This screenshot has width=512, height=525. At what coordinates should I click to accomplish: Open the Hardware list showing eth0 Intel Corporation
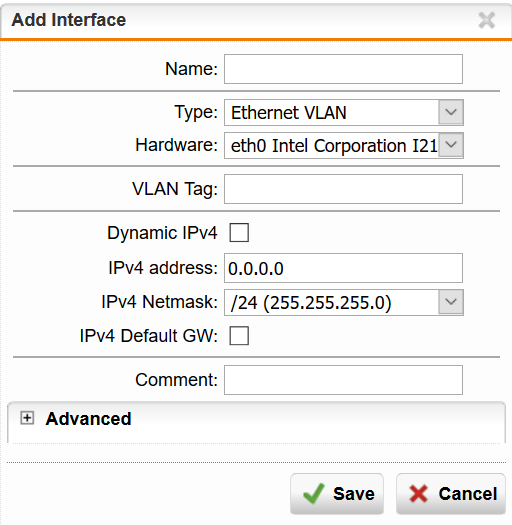(x=344, y=145)
